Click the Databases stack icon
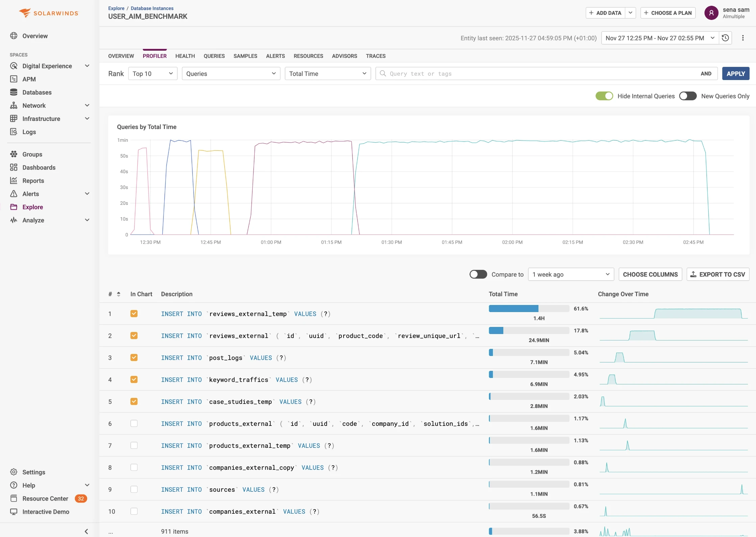756x537 pixels. coord(14,92)
